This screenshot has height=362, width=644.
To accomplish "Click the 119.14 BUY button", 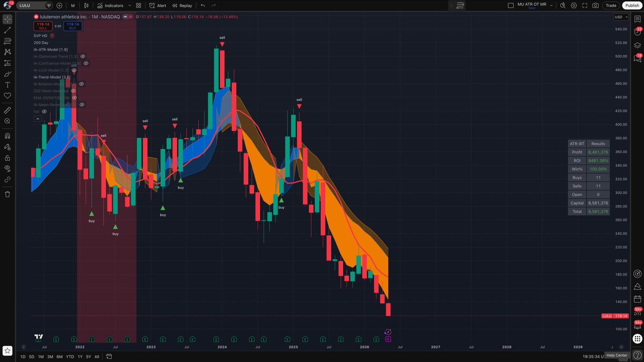I will pos(73,26).
